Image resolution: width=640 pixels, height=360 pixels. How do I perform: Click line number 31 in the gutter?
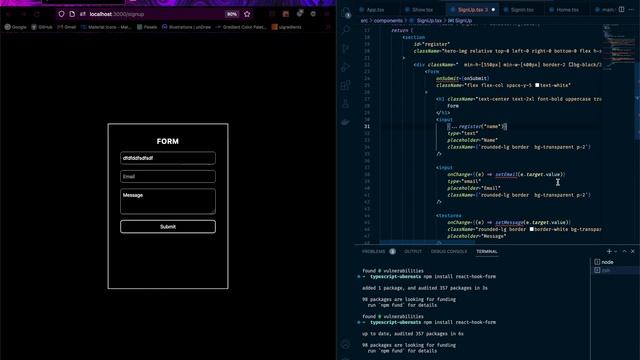367,127
